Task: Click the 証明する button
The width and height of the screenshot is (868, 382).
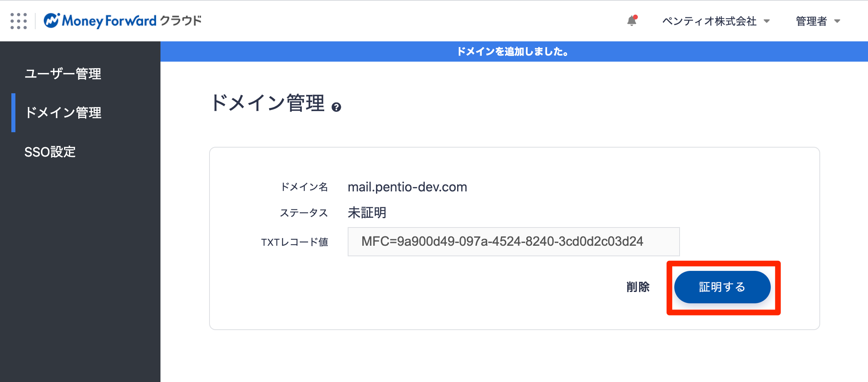Action: 723,287
